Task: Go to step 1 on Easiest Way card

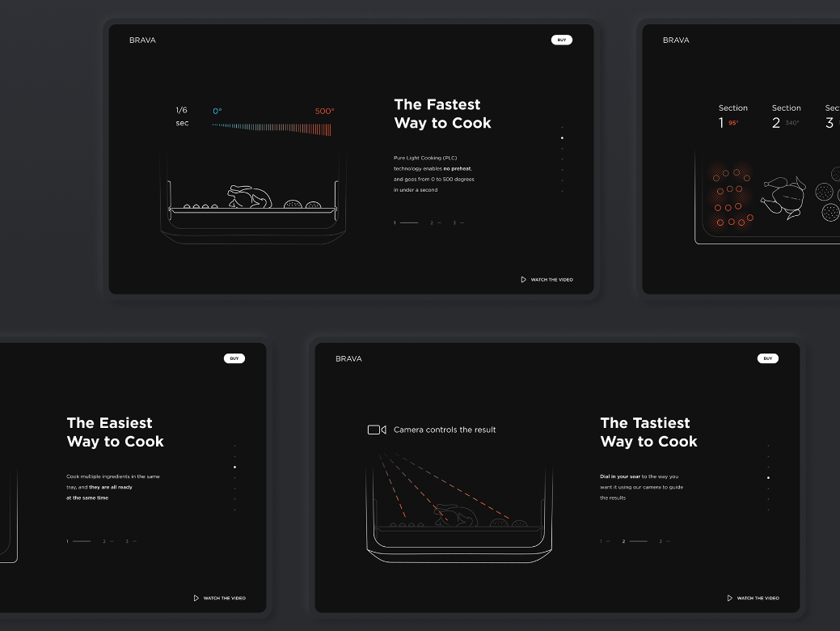Action: 78,541
